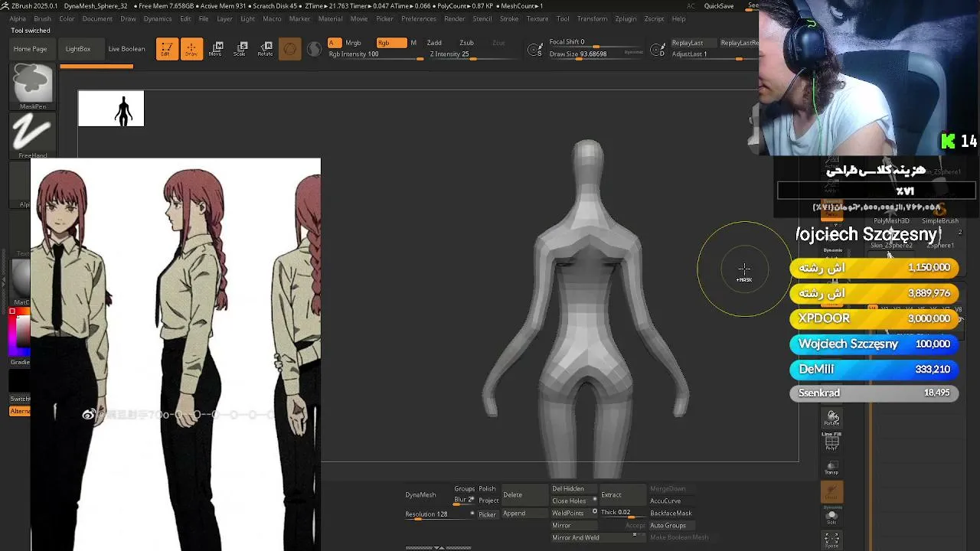The width and height of the screenshot is (980, 551).
Task: Select the Rotate transform icon
Action: coord(265,49)
